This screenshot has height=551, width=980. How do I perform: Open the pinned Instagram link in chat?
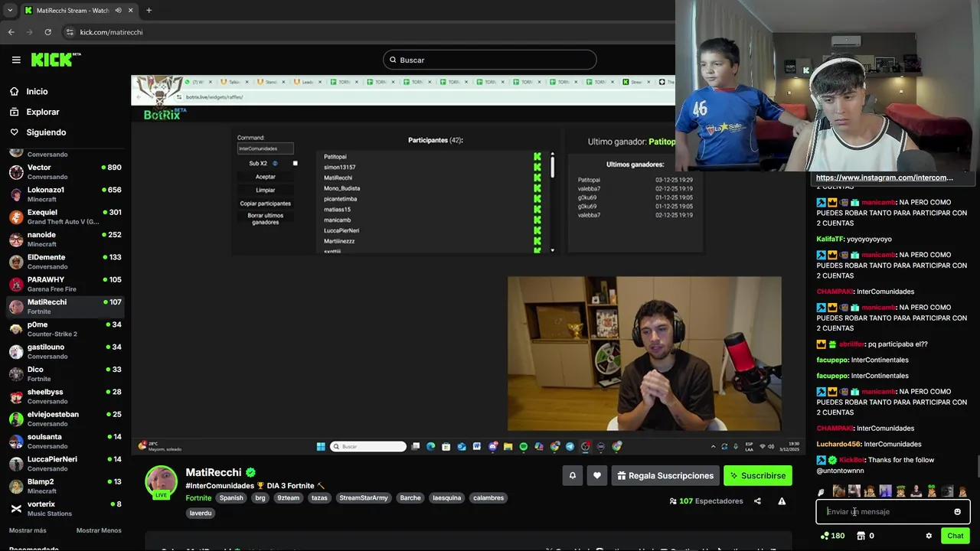(x=884, y=178)
